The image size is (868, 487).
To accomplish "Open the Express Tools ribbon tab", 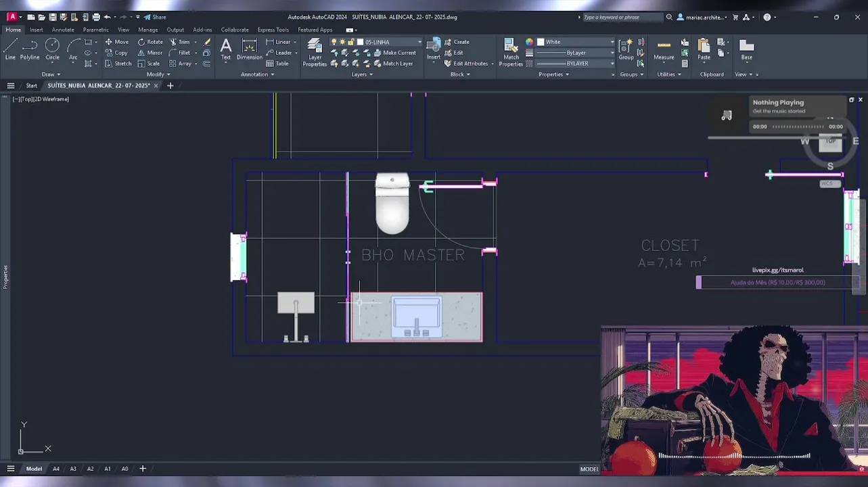I will [273, 30].
